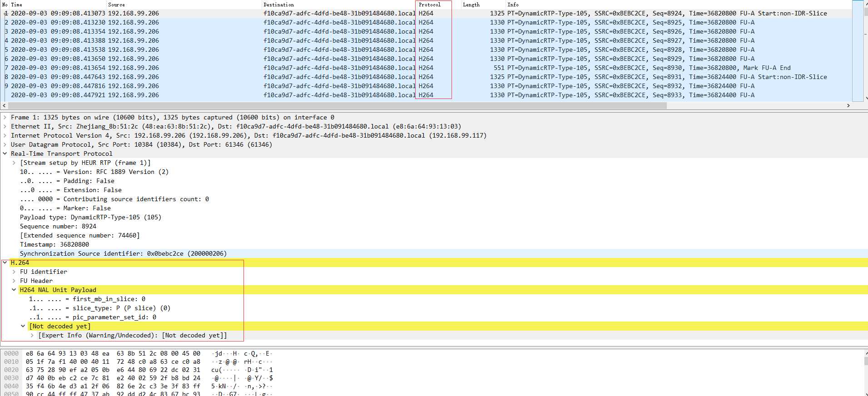The height and width of the screenshot is (396, 868).
Task: Select the Extended sequence number: 74460 field
Action: coord(80,235)
